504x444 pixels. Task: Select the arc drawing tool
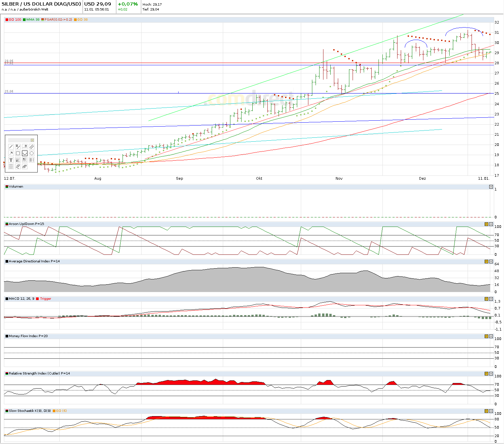point(25,153)
